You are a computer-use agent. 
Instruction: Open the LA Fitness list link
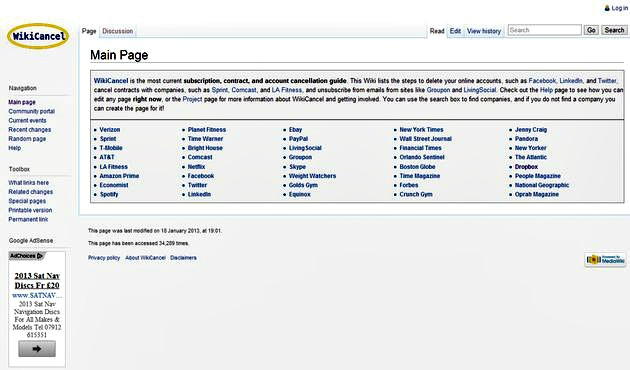pos(114,167)
